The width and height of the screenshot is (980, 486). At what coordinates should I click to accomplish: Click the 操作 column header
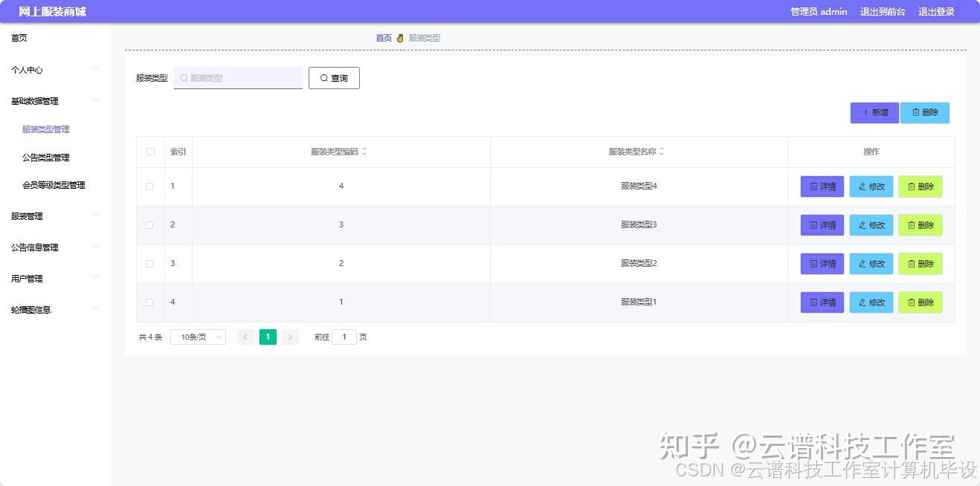(x=871, y=152)
